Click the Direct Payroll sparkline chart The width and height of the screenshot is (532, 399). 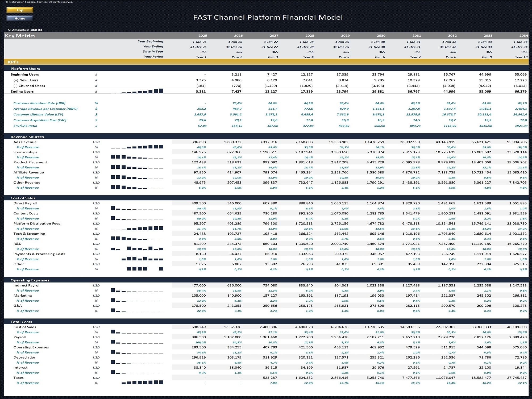coord(137,208)
